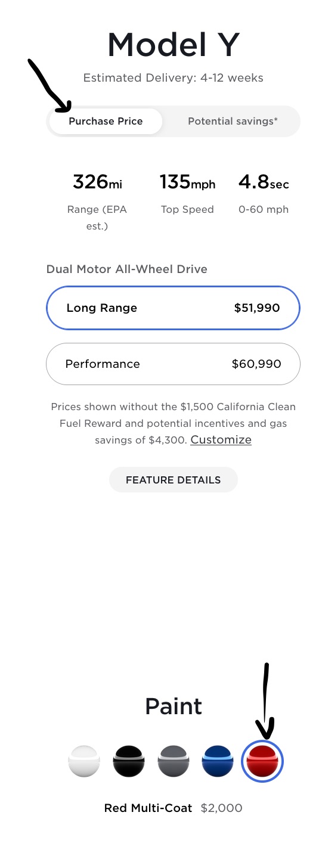Select the Long Range $51,990 option
Image resolution: width=322 pixels, height=868 pixels.
point(173,308)
